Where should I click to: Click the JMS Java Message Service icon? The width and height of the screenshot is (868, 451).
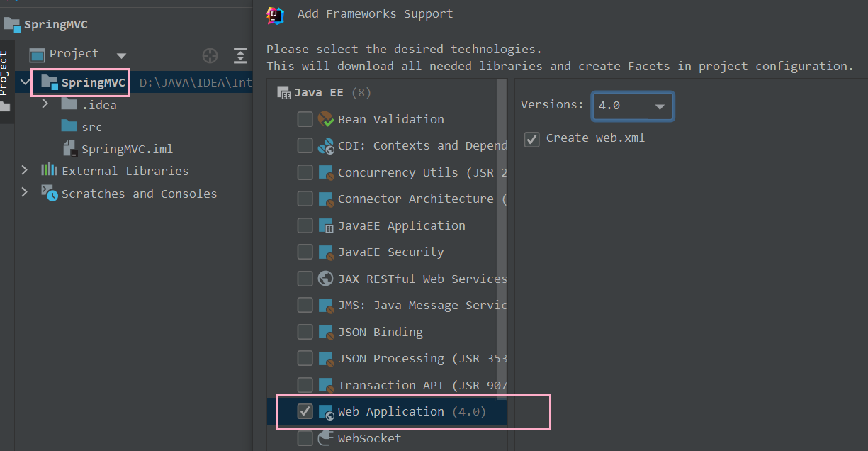(x=325, y=306)
